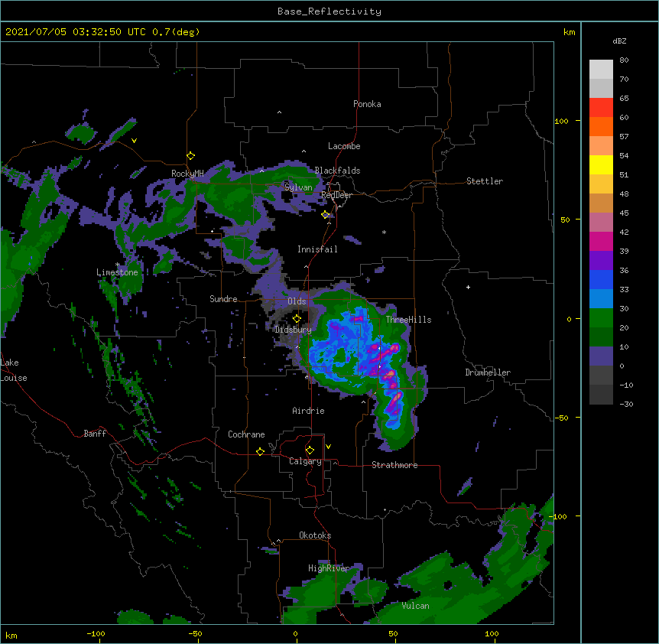
Task: Pick the magenta 39–42 dBZ legend swatch
Action: coord(601,241)
